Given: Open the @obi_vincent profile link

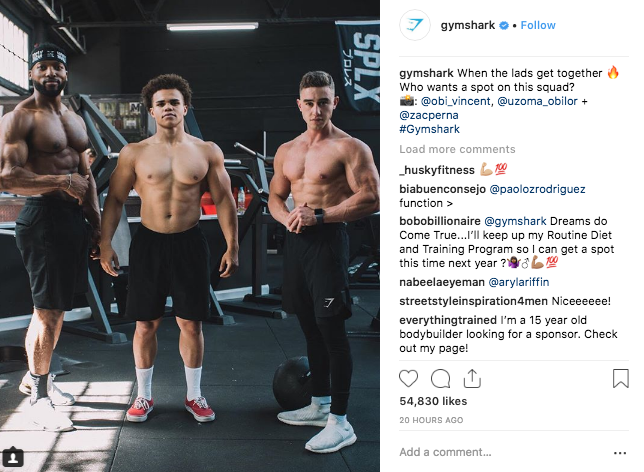Looking at the screenshot, I should click(455, 101).
